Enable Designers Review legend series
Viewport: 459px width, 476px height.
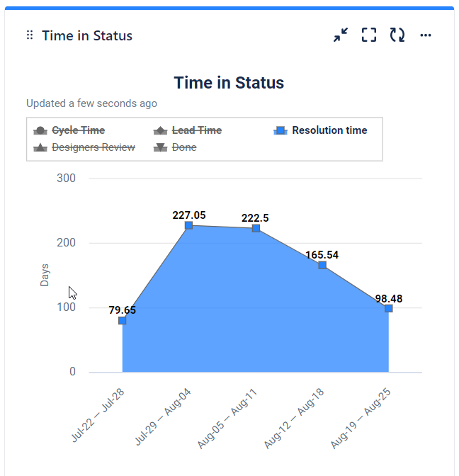click(93, 147)
